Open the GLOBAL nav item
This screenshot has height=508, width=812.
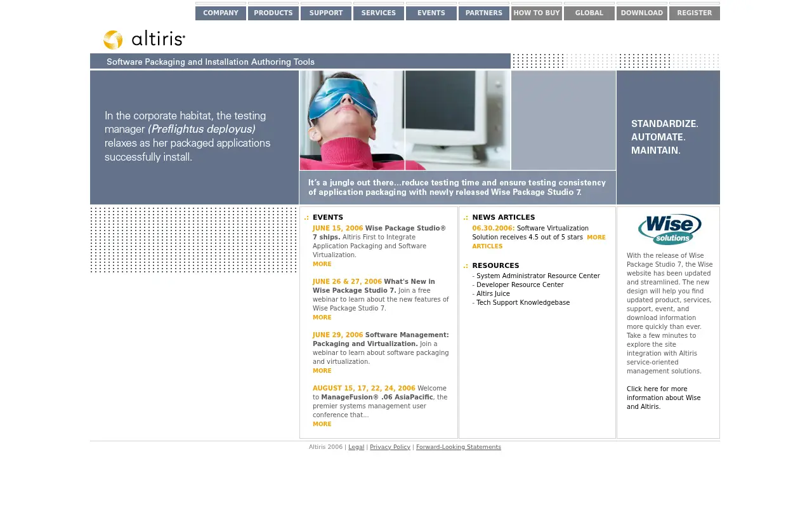tap(589, 13)
